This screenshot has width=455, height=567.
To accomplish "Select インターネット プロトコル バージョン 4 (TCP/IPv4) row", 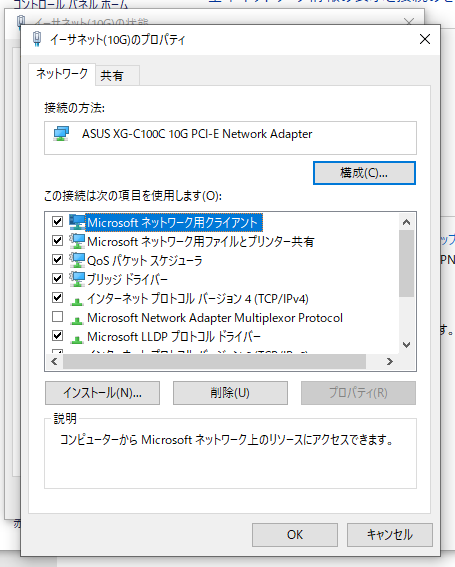I will tap(198, 299).
